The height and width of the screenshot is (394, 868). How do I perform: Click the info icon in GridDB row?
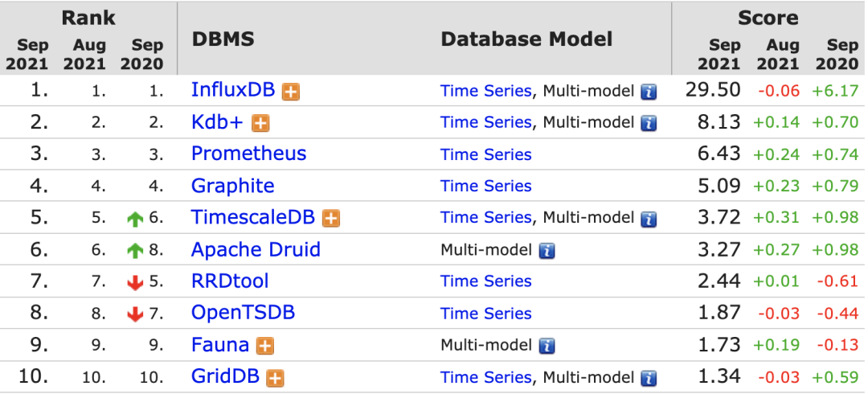click(x=649, y=378)
